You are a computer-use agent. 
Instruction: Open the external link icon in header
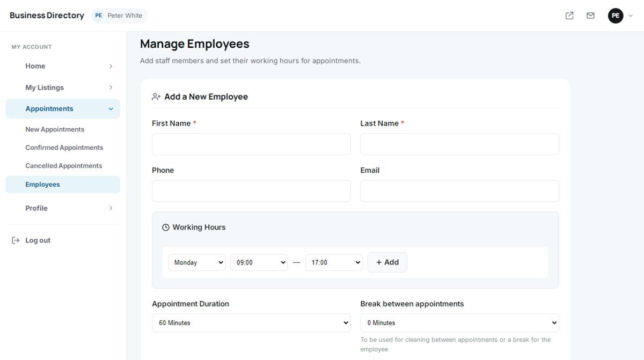click(x=569, y=16)
